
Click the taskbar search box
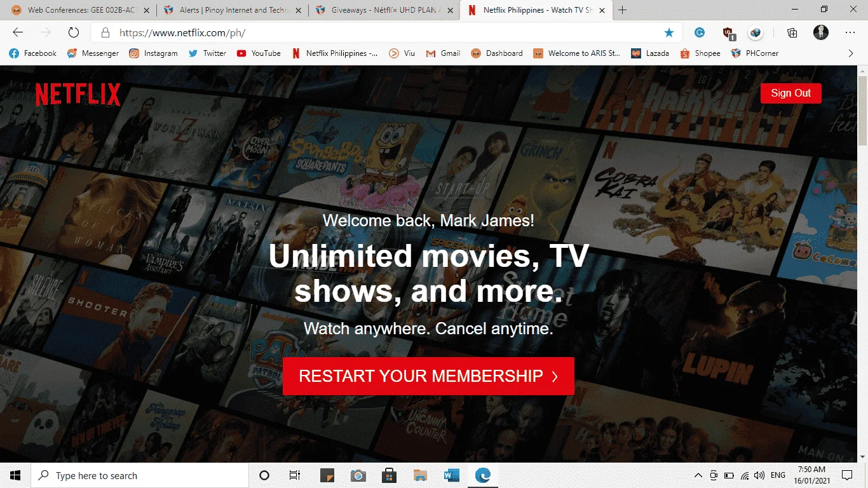(140, 475)
